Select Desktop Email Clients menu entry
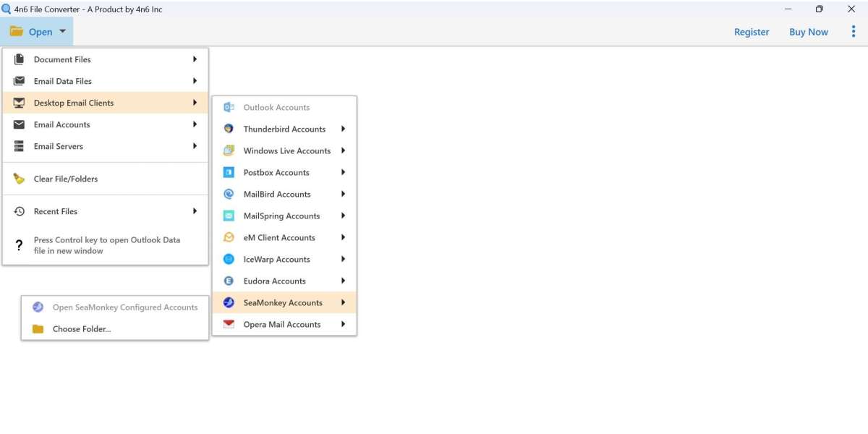 (106, 103)
